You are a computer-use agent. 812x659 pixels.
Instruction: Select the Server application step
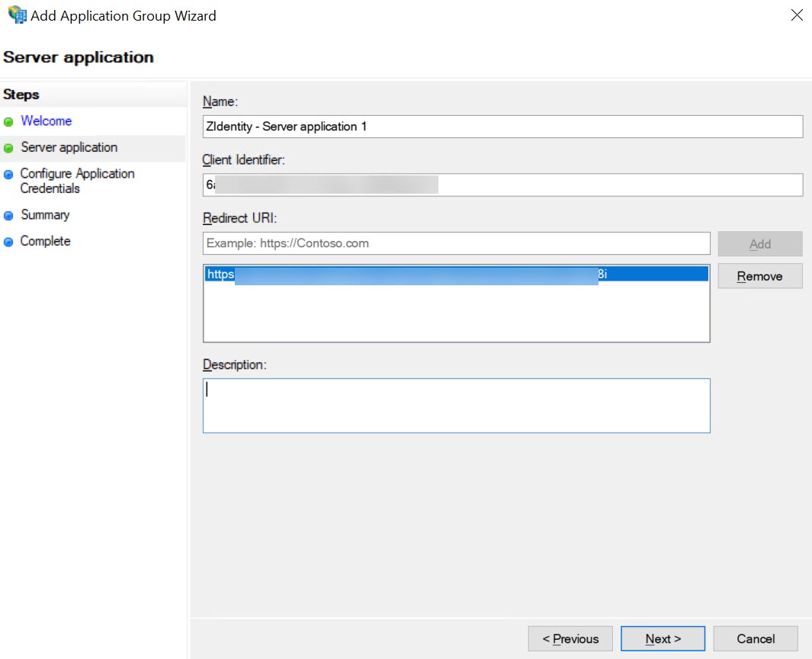[69, 147]
